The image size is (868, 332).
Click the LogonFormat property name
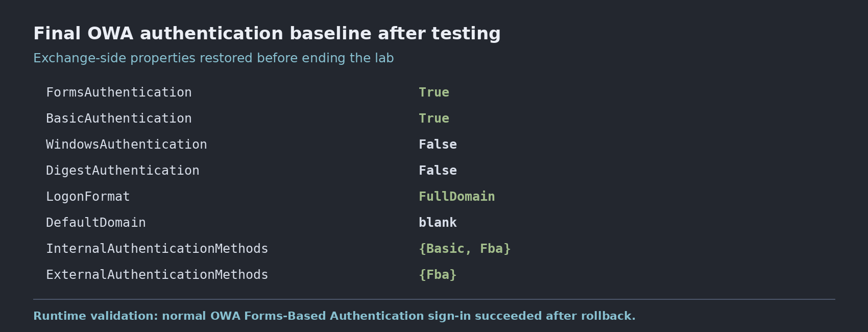coord(88,197)
